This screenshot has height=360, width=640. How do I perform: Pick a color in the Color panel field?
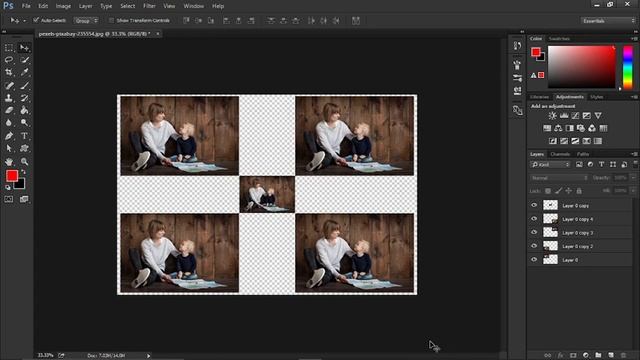(x=582, y=67)
